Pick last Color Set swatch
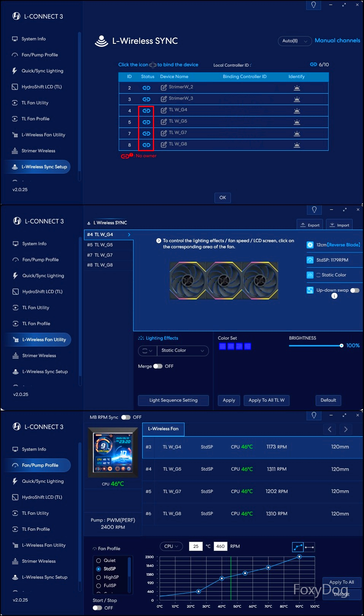The width and height of the screenshot is (364, 616). coord(248,346)
